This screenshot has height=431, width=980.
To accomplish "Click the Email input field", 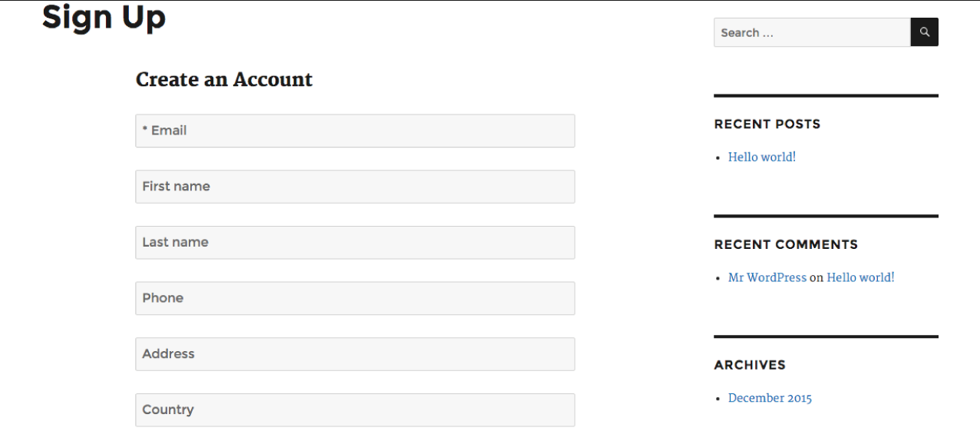I will click(355, 131).
